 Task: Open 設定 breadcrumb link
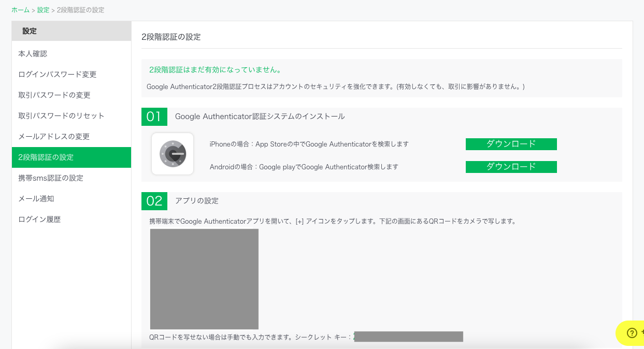pos(43,10)
